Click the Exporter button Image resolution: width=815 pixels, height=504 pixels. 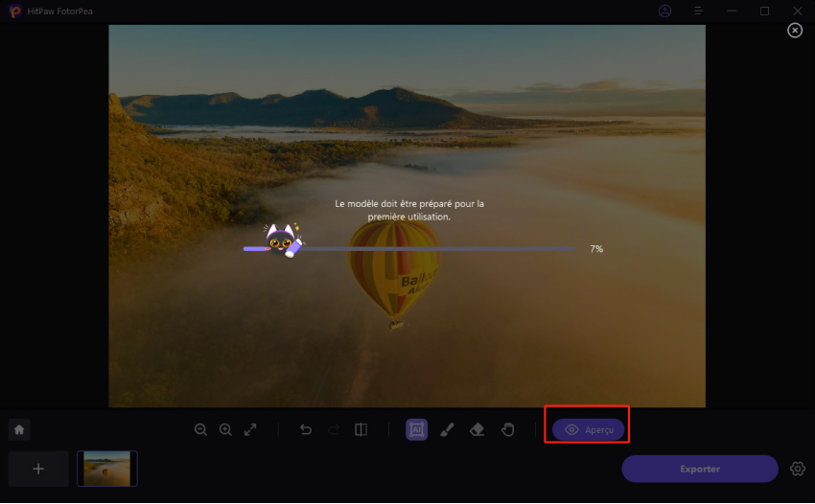pyautogui.click(x=699, y=469)
